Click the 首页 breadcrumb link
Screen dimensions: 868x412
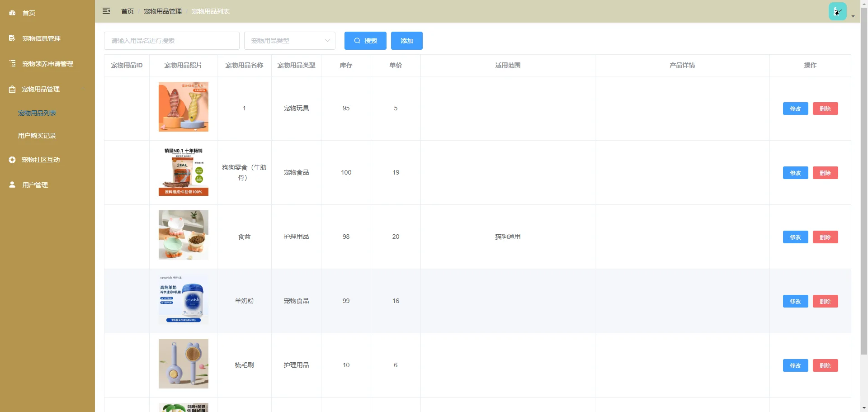127,11
